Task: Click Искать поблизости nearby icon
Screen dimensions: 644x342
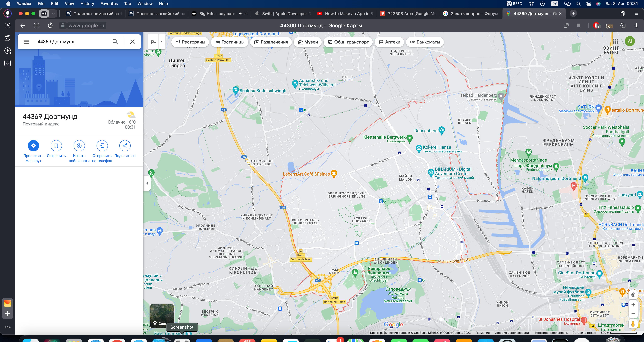Action: click(x=79, y=146)
